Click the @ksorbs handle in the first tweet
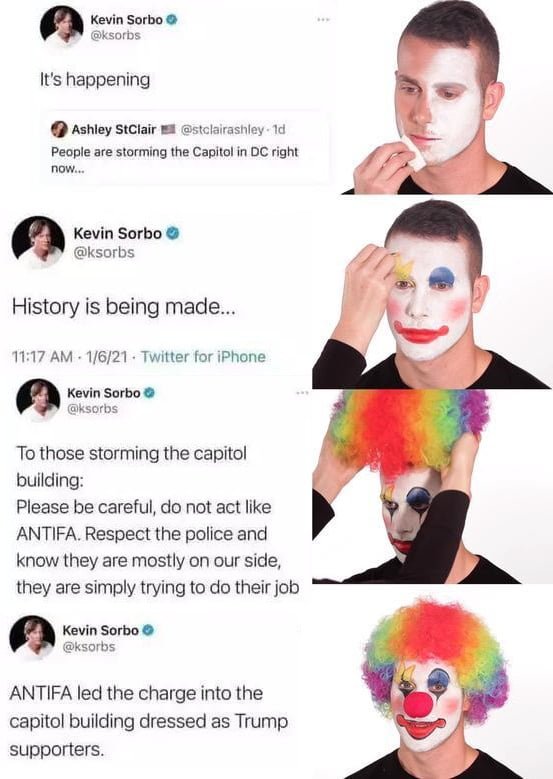Image resolution: width=553 pixels, height=779 pixels. tap(115, 35)
